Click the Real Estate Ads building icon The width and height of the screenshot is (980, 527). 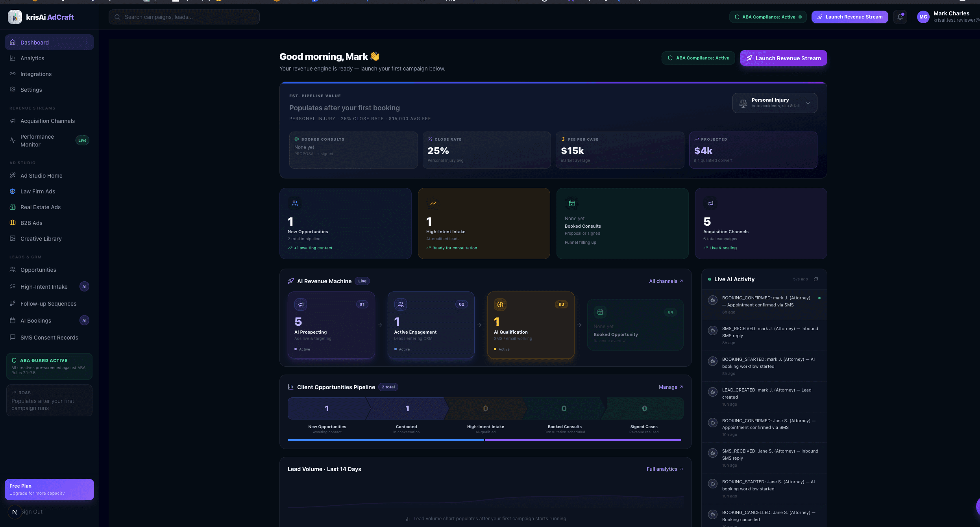13,207
